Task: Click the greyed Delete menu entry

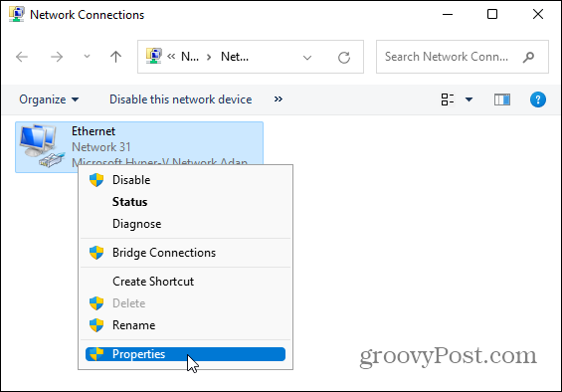Action: (x=185, y=303)
